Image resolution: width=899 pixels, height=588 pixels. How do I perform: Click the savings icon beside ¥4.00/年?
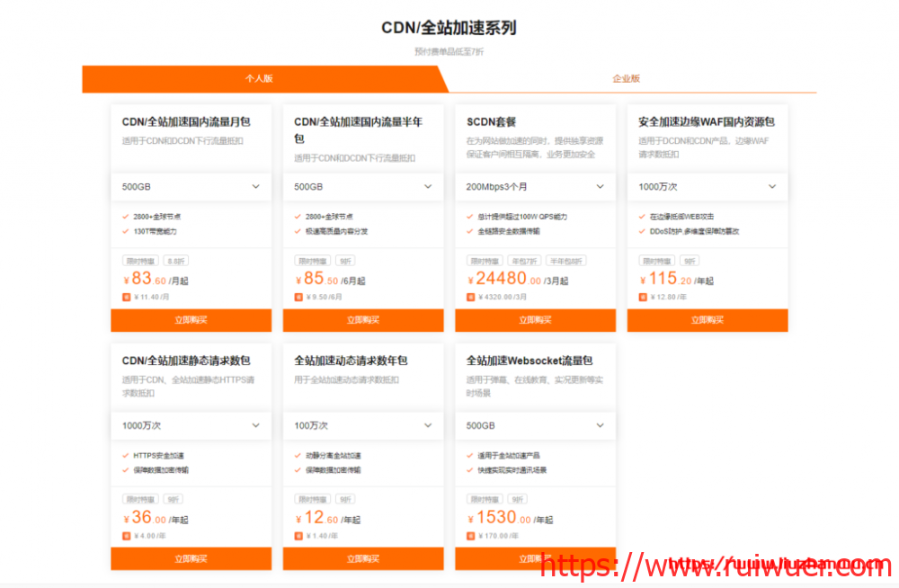click(127, 536)
